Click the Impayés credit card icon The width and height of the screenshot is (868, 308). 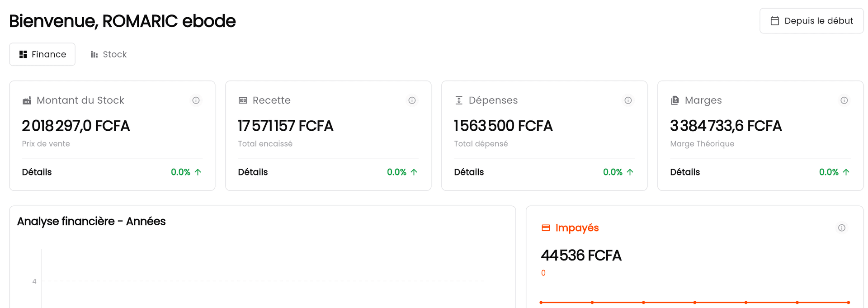click(x=546, y=228)
